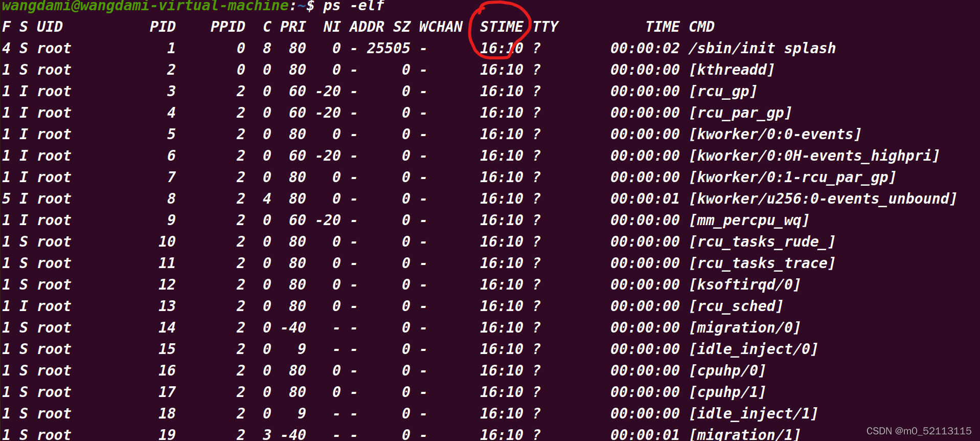Click the CMD column header
This screenshot has height=441, width=980.
click(x=701, y=27)
